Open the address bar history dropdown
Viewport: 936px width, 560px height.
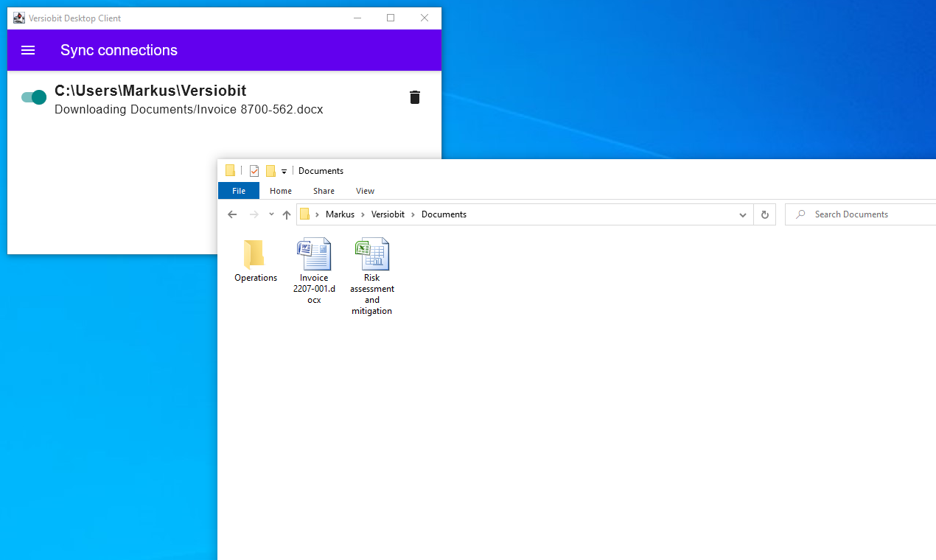click(743, 214)
